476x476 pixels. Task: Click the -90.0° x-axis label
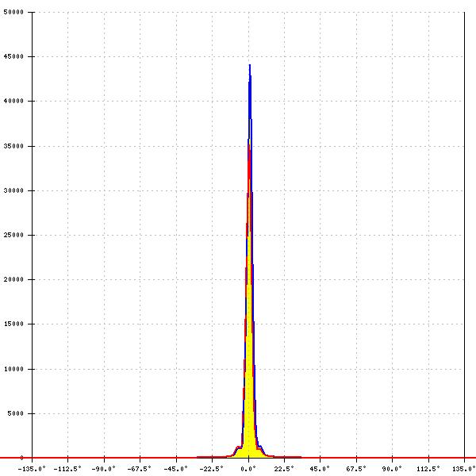[103, 469]
